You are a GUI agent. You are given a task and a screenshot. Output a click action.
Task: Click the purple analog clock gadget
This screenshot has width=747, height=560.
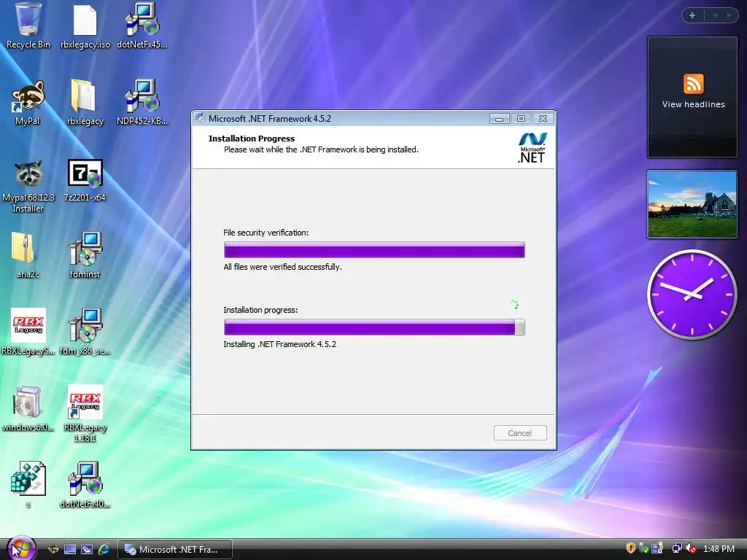(692, 295)
